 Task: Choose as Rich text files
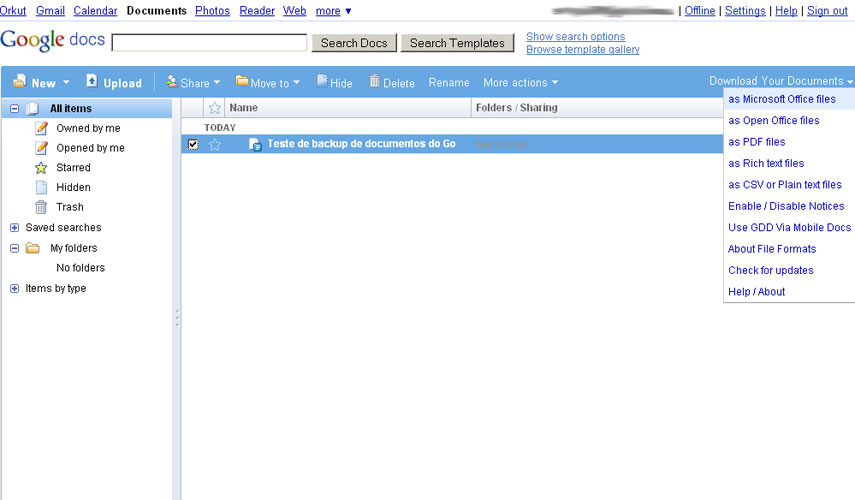[766, 163]
